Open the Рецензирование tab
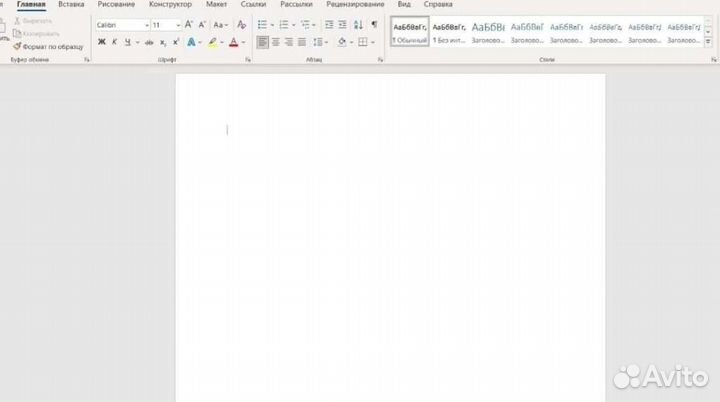 tap(355, 5)
